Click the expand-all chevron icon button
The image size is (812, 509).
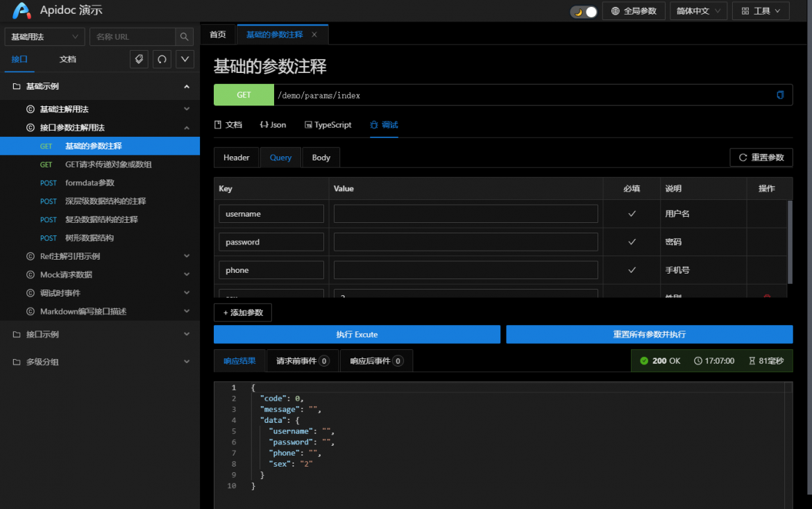click(185, 59)
